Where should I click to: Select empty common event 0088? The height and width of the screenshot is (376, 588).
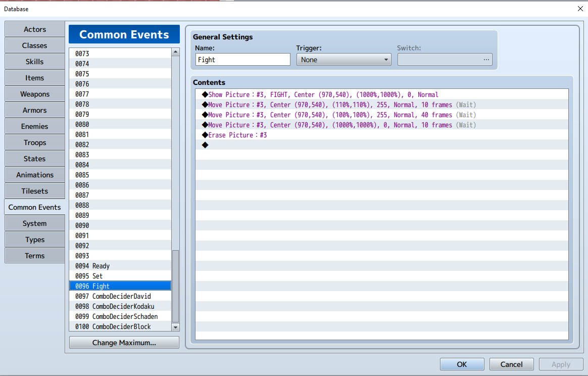120,205
